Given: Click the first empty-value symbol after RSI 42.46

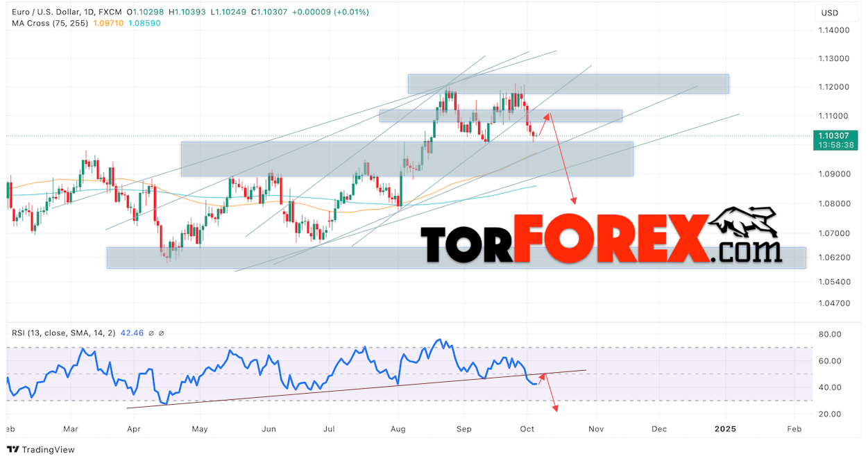Looking at the screenshot, I should (x=151, y=333).
